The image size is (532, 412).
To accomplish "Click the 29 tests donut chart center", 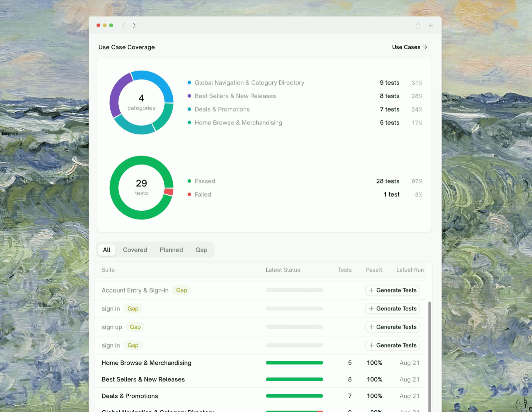I will coord(141,188).
